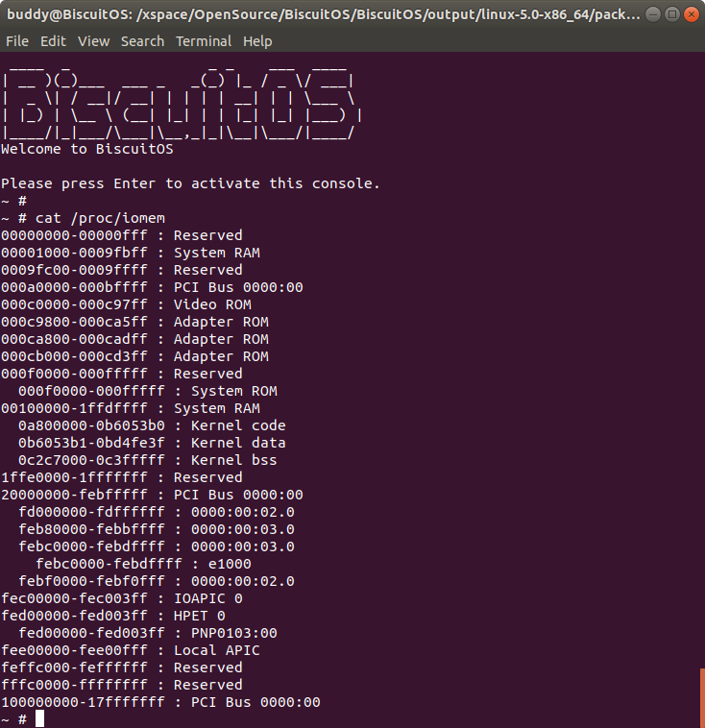The height and width of the screenshot is (728, 705).
Task: Click the 'e1000' entry line
Action: 143,564
